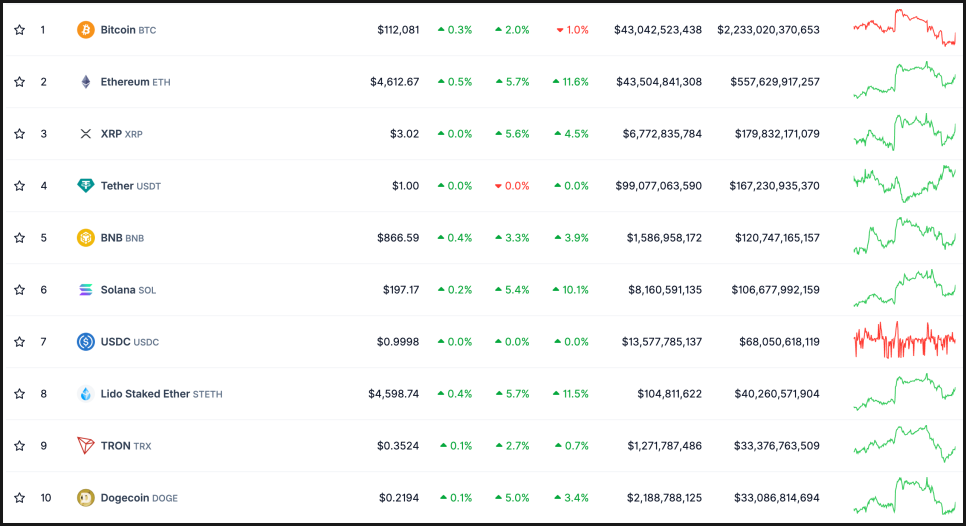Screen dimensions: 966x526
Task: Click Ethereum market cap $557,629,917,257
Action: coord(775,81)
